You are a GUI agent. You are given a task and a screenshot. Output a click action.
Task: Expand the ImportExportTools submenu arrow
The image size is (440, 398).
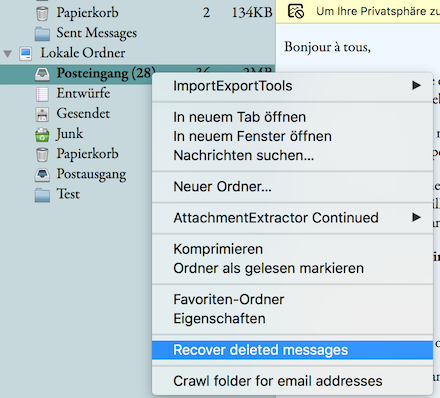[x=416, y=85]
